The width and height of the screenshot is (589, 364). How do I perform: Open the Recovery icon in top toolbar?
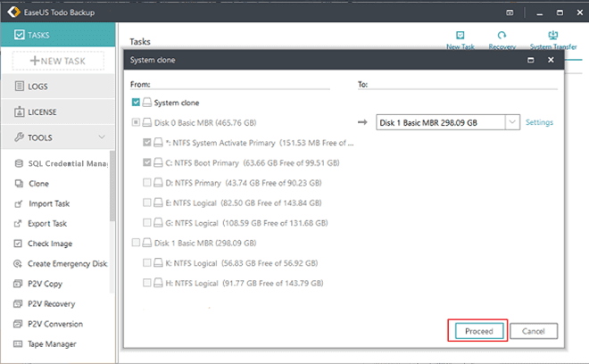pyautogui.click(x=502, y=36)
